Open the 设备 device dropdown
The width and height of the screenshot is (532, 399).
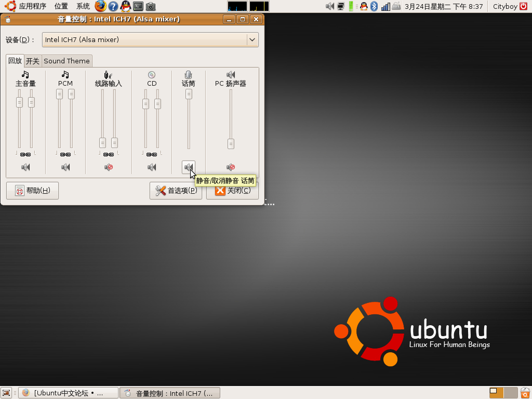150,39
